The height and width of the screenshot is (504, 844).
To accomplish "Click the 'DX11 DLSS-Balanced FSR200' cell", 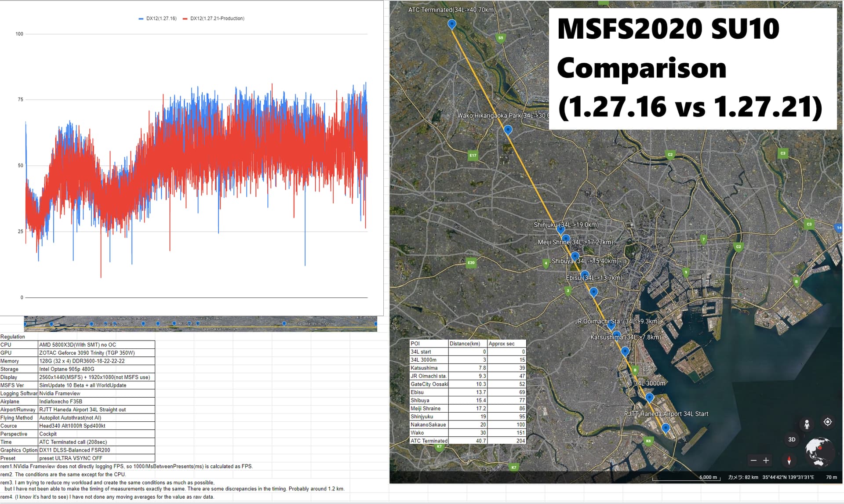I will [x=97, y=450].
